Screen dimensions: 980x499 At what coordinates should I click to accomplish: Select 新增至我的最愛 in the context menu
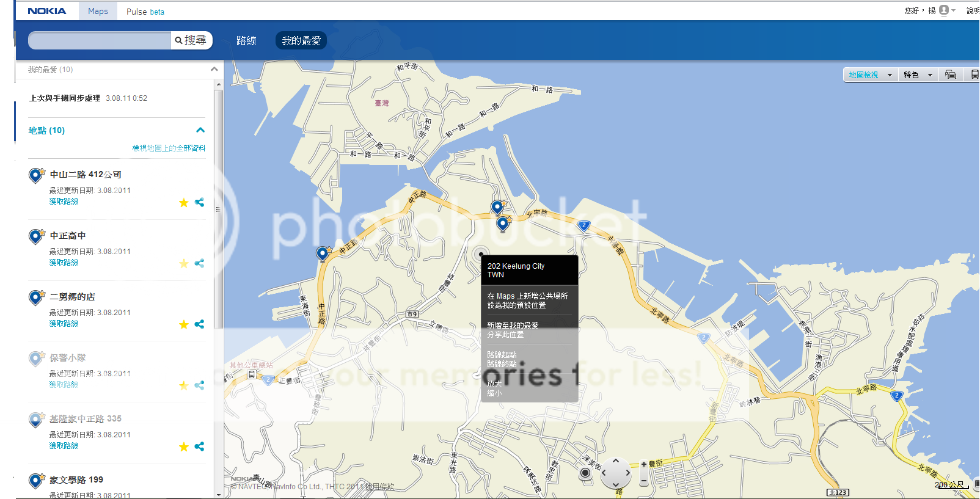coord(513,325)
